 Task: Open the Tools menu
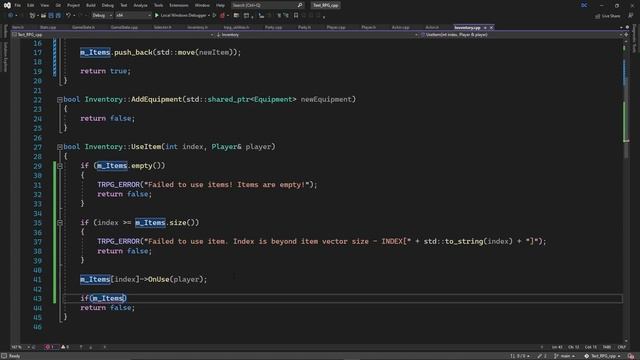[158, 5]
